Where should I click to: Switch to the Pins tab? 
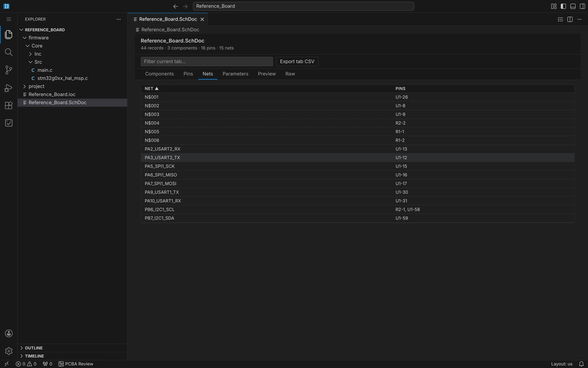[188, 74]
